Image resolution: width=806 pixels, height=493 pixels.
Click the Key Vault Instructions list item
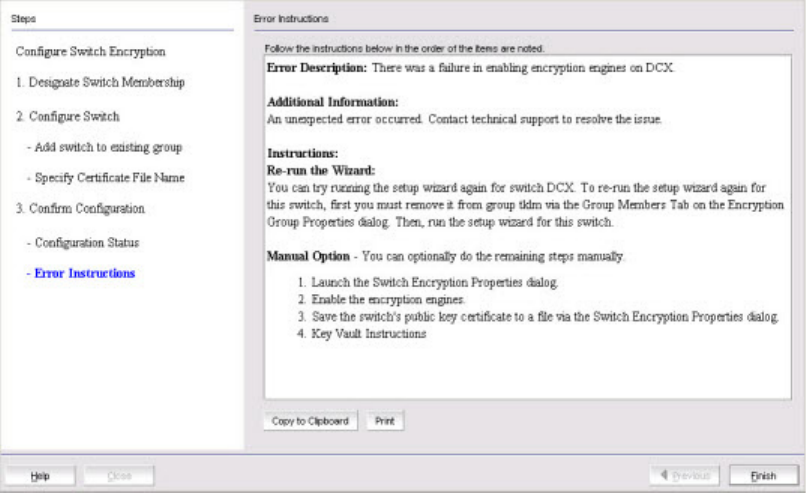(x=368, y=333)
